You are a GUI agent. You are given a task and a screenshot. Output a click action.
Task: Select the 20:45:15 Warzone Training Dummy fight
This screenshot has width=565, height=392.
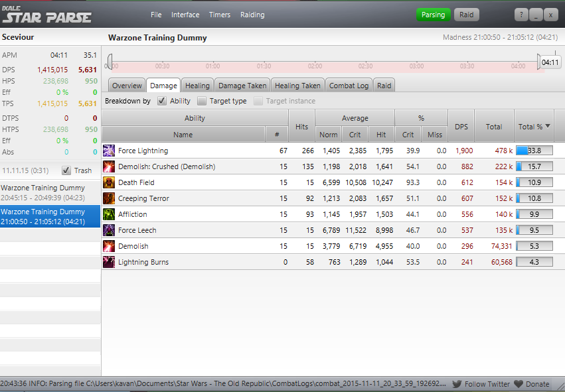[50, 192]
